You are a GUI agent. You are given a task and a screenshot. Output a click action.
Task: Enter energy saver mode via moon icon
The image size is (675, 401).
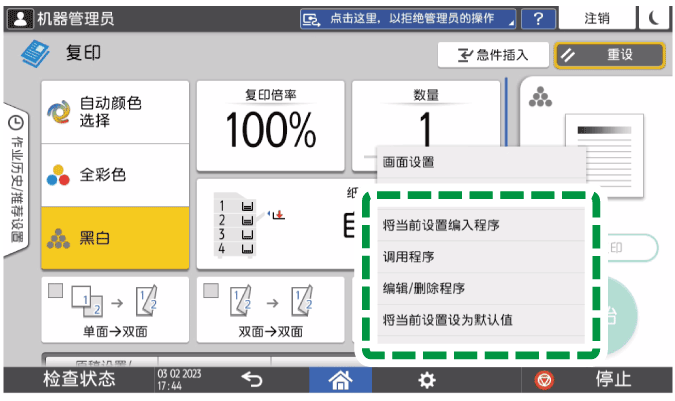[x=654, y=19]
